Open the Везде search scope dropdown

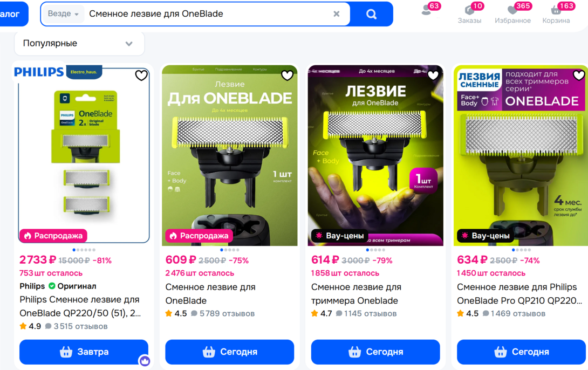[x=63, y=14]
